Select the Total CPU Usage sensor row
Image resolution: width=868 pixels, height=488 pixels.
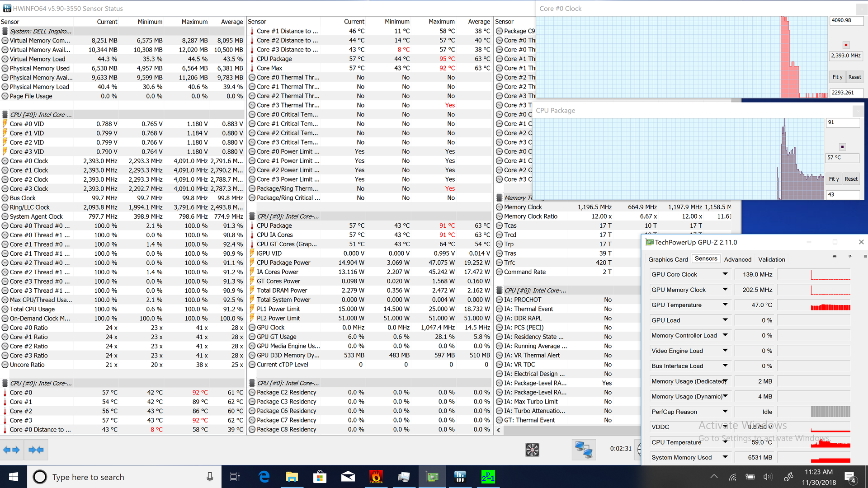click(x=123, y=309)
